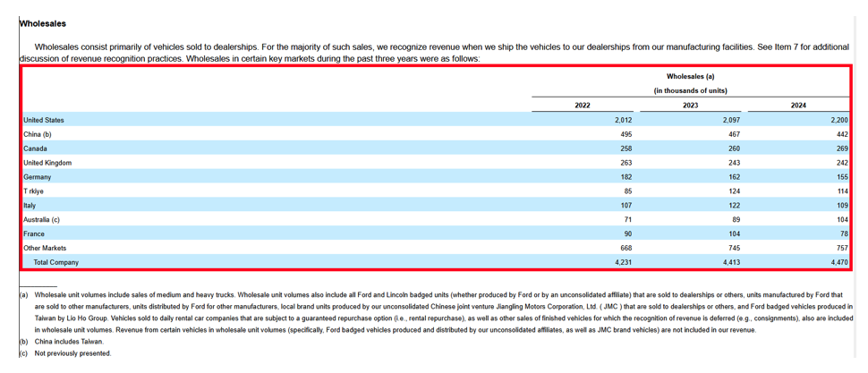Select the United States 2024 value 2,200

(838, 120)
